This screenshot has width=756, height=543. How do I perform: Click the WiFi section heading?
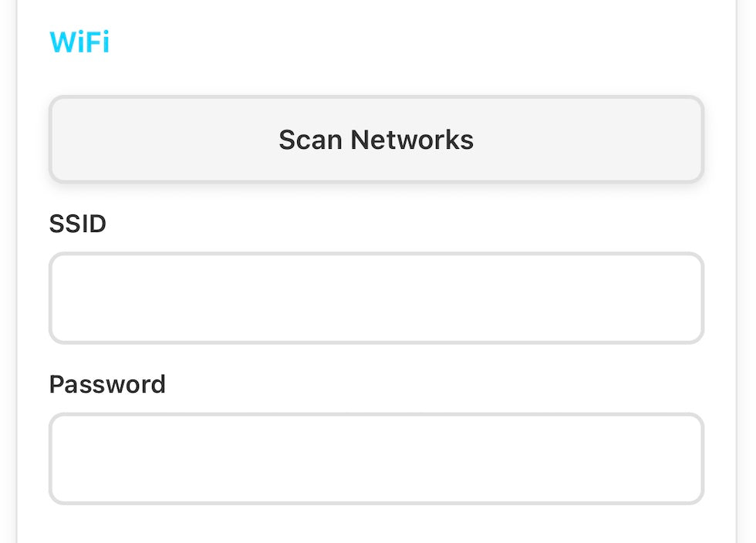click(x=79, y=42)
